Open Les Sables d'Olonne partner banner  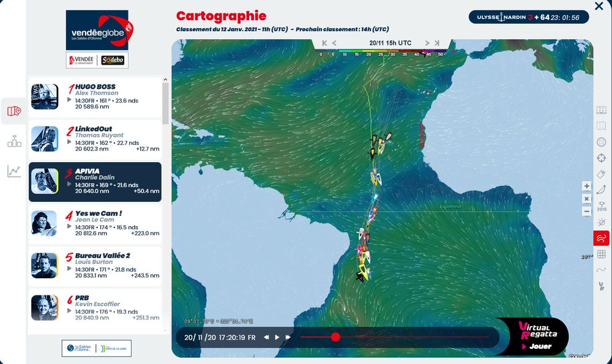pos(97,348)
